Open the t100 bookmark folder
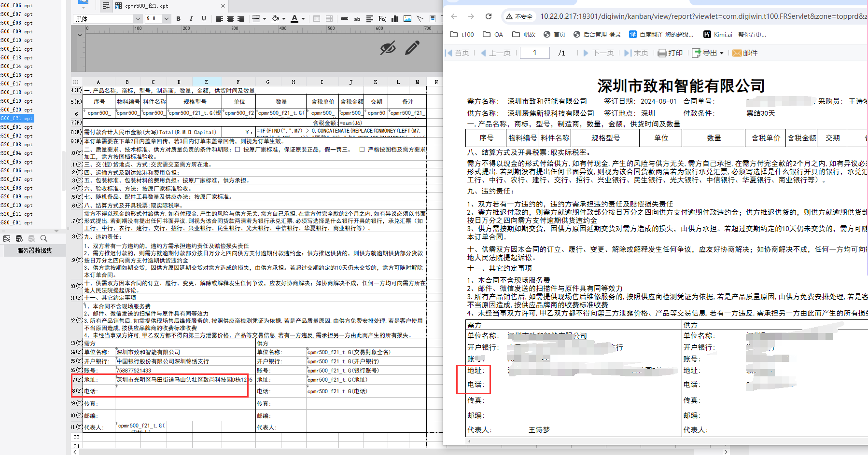Screen dimensions: 868x455 click(462, 34)
